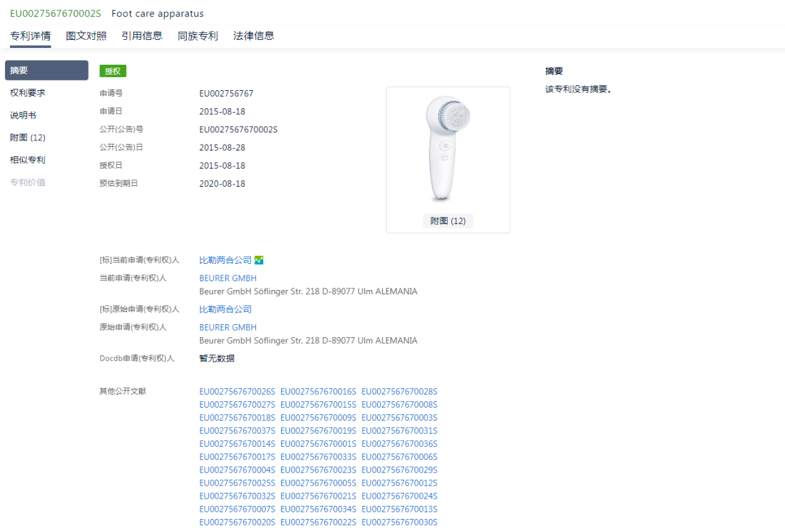Open BEURER GMBH link for current applicant
This screenshot has height=532, width=785.
pyautogui.click(x=228, y=278)
